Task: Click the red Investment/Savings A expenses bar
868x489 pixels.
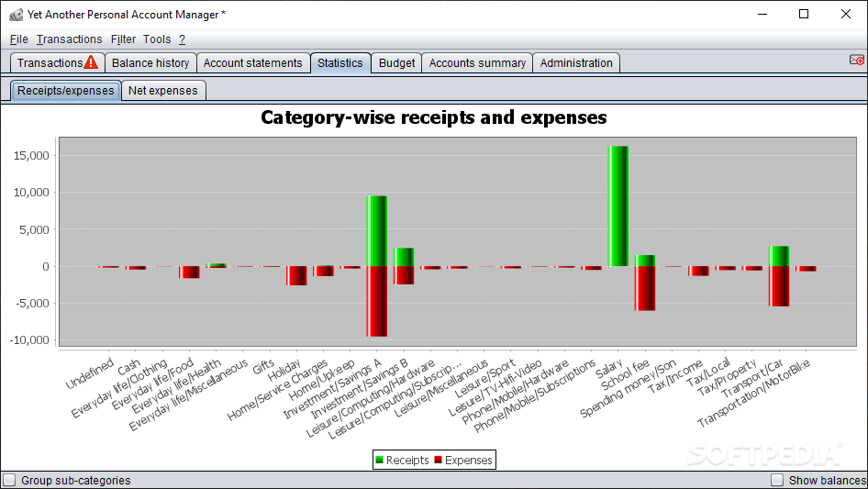Action: [376, 301]
